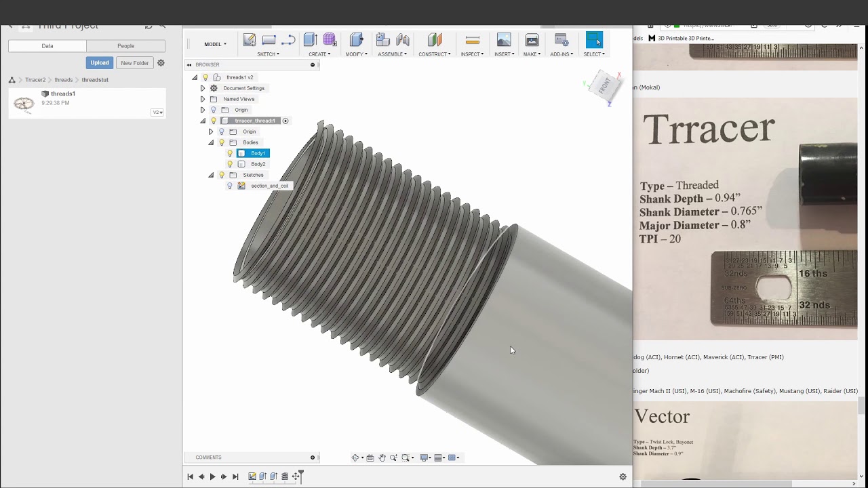The image size is (868, 488).
Task: Click the Orbit navigation icon
Action: coord(355,457)
